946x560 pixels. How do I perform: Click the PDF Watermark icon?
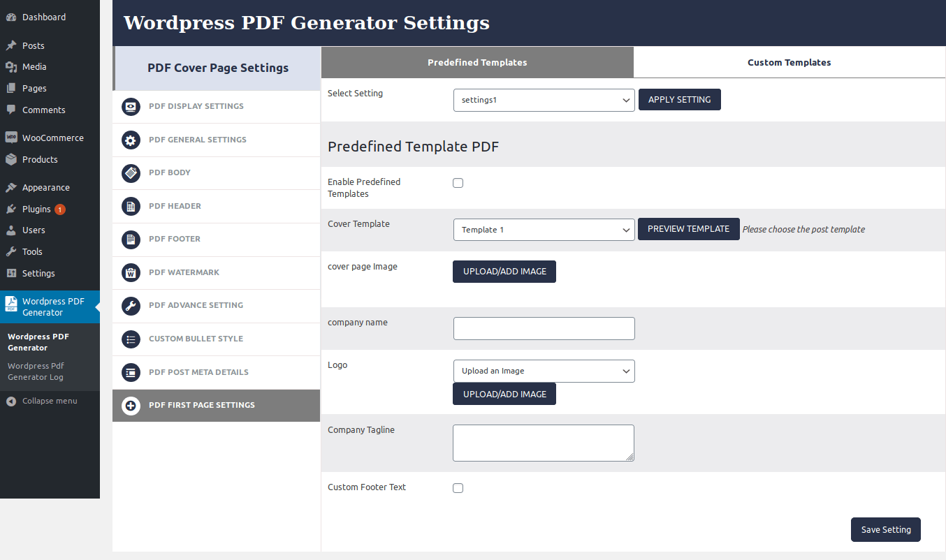[131, 272]
